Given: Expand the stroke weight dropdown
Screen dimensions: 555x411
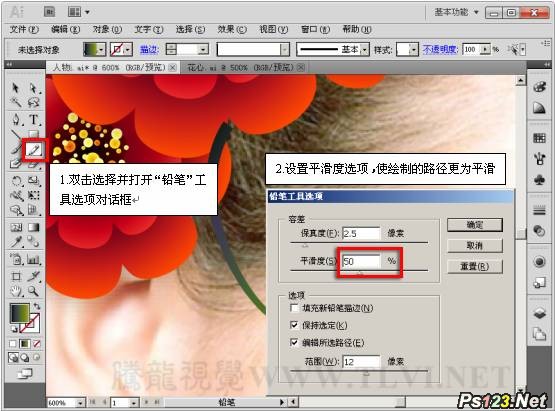Looking at the screenshot, I should (x=203, y=50).
